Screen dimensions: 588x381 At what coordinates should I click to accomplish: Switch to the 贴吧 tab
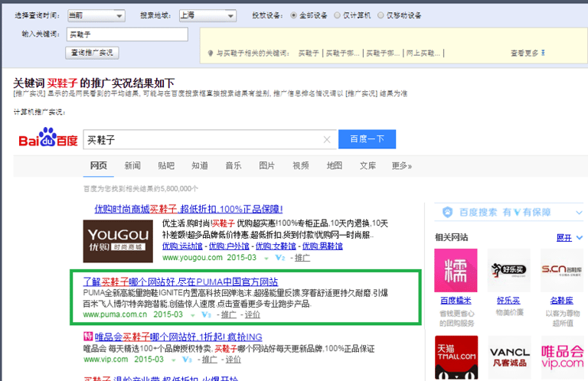coord(166,165)
